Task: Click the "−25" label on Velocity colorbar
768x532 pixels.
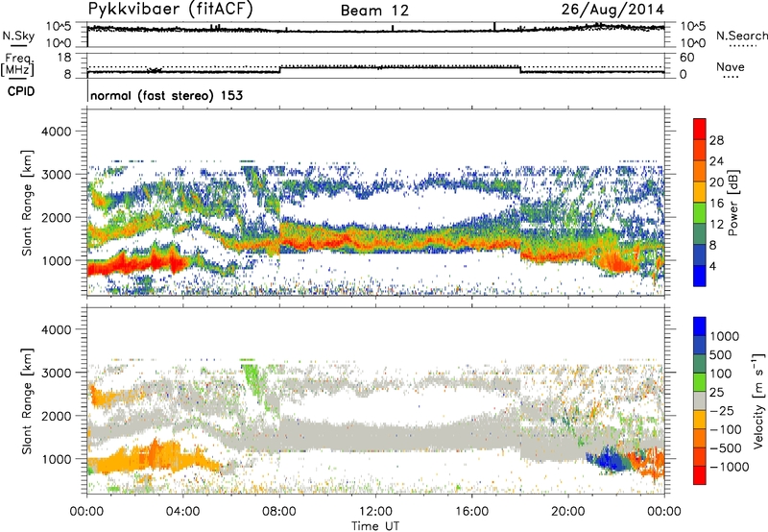Action: [722, 410]
